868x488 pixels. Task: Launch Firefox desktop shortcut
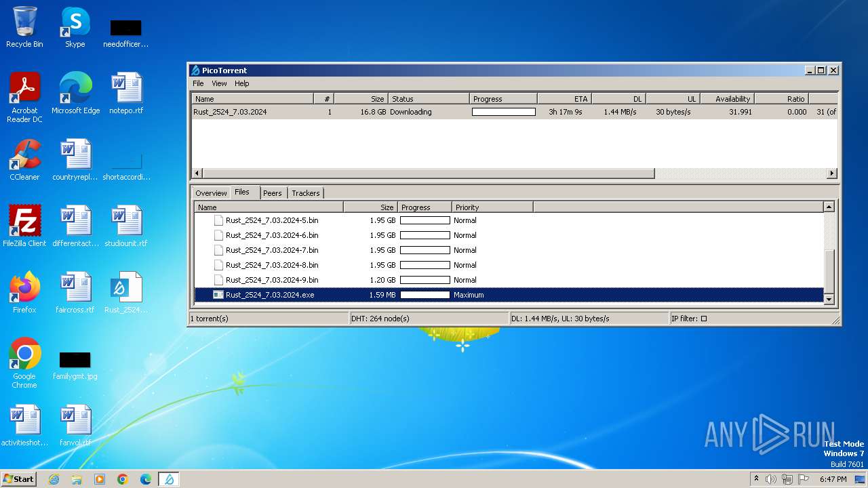point(24,293)
